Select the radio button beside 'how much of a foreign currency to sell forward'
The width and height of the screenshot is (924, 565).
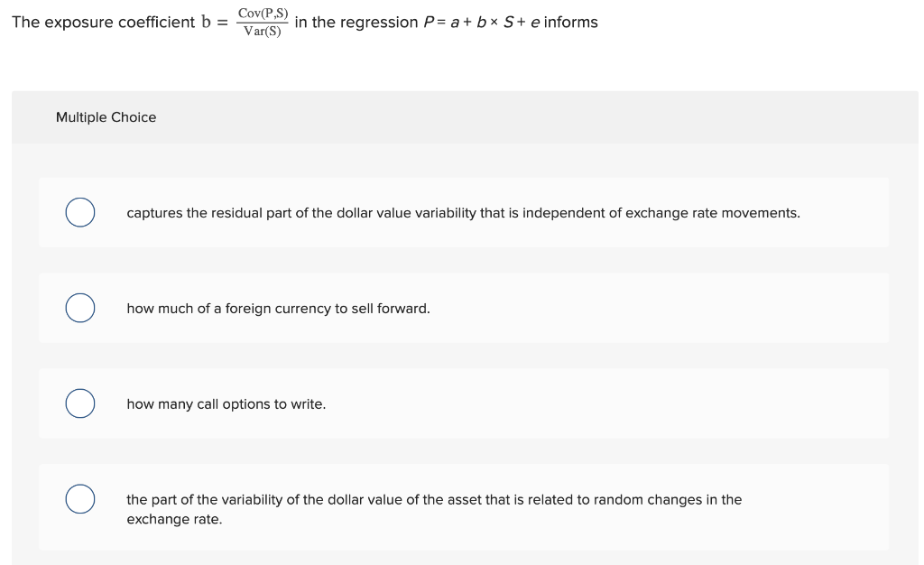pyautogui.click(x=79, y=308)
